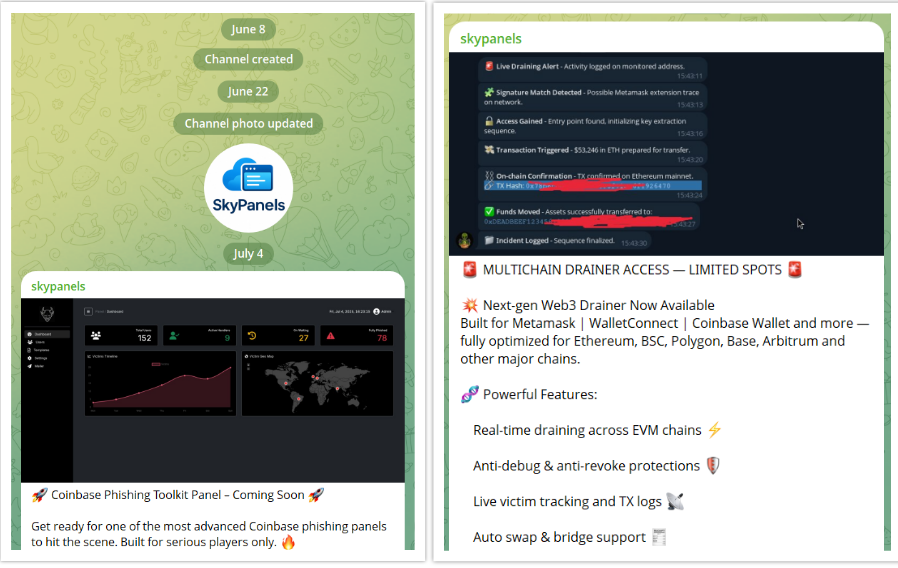Click the fully phished value 78

pos(382,338)
